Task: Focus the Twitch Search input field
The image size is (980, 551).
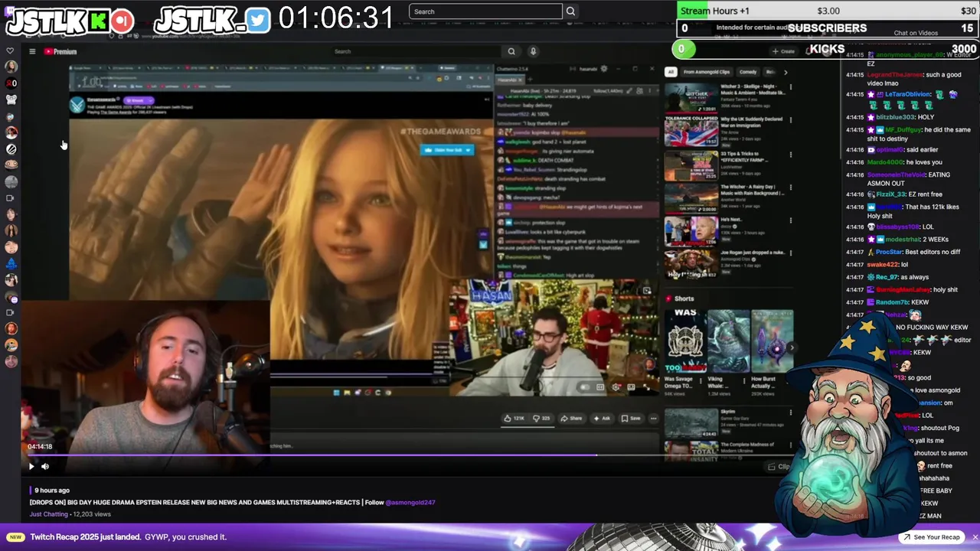Action: coord(485,11)
